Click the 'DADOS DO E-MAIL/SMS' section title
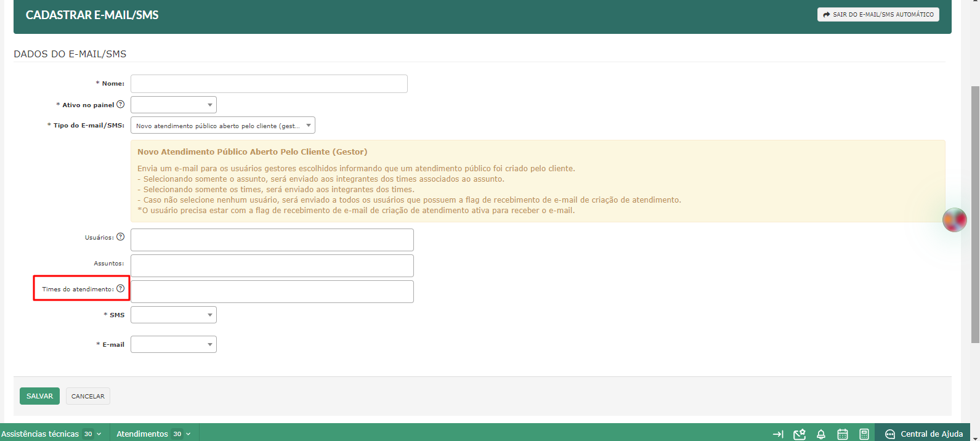This screenshot has width=980, height=441. (70, 54)
